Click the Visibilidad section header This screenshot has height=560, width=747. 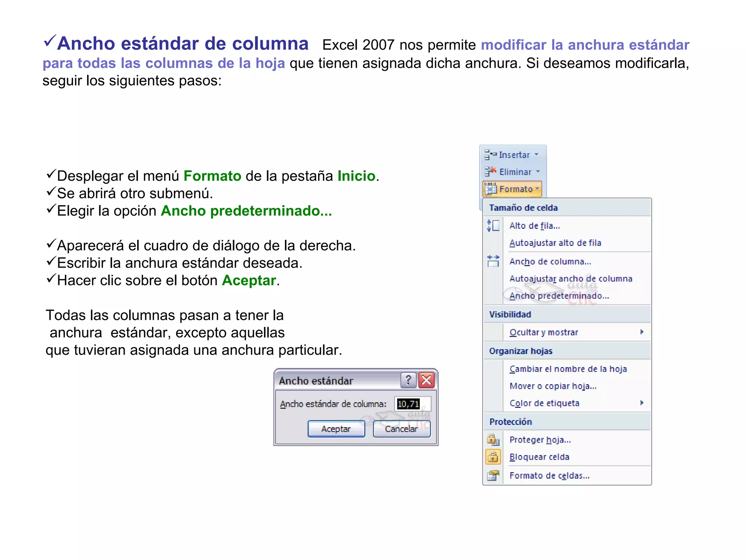pos(510,314)
